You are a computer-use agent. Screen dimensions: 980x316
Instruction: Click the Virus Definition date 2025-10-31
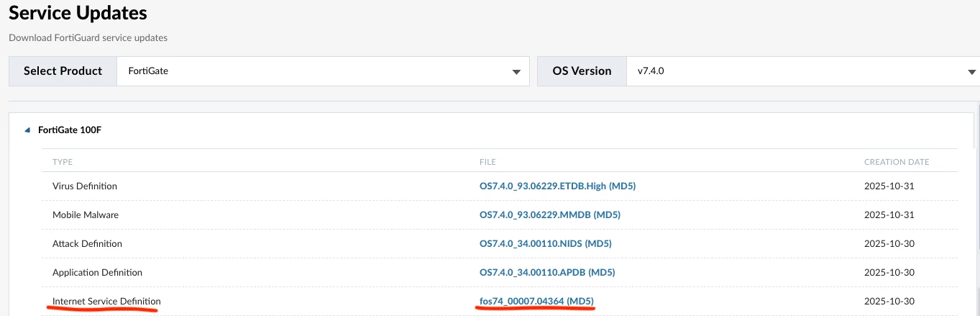pyautogui.click(x=889, y=186)
